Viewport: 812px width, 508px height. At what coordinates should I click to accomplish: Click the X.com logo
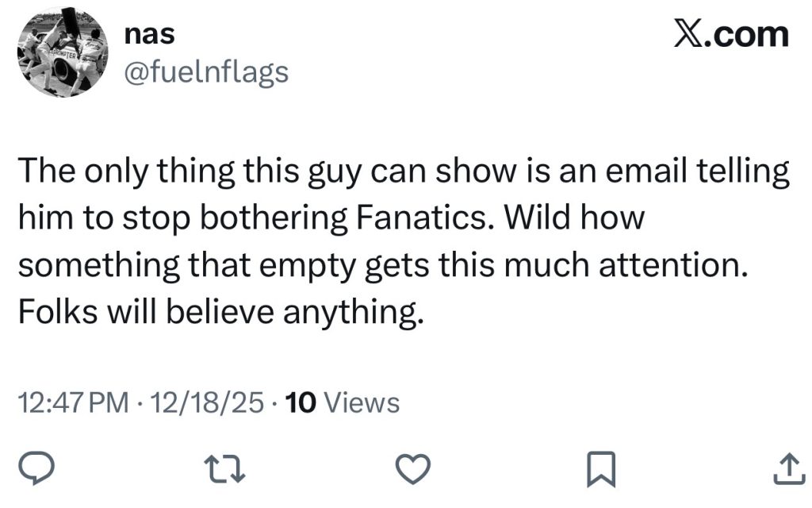pos(730,34)
